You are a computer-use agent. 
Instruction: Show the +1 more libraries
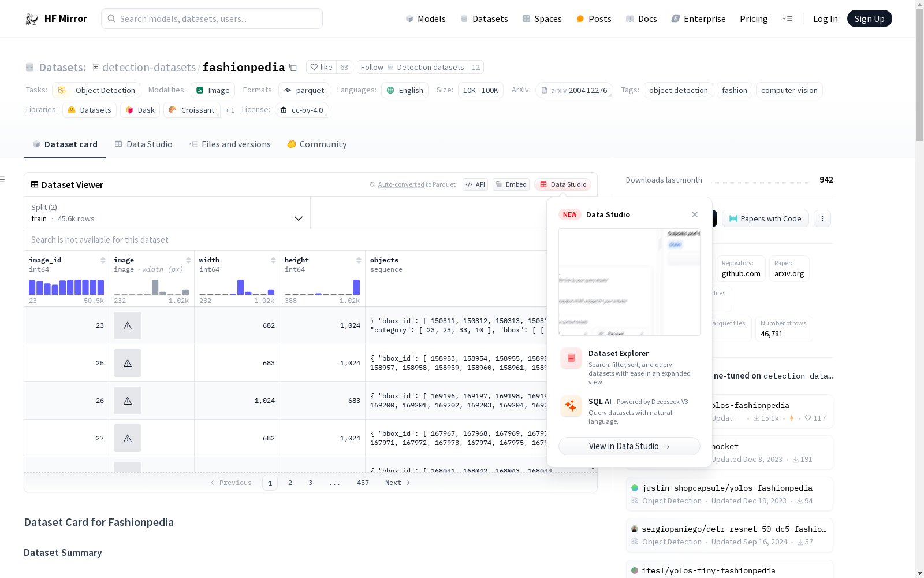click(x=230, y=110)
